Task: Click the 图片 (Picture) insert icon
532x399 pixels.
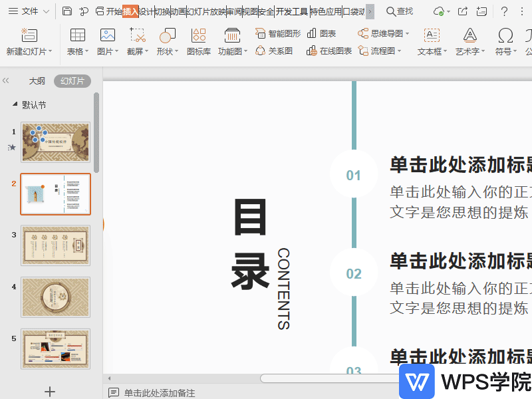Action: click(107, 35)
